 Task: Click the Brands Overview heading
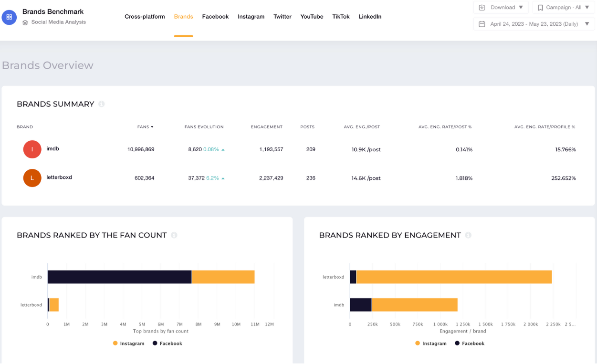pos(48,65)
